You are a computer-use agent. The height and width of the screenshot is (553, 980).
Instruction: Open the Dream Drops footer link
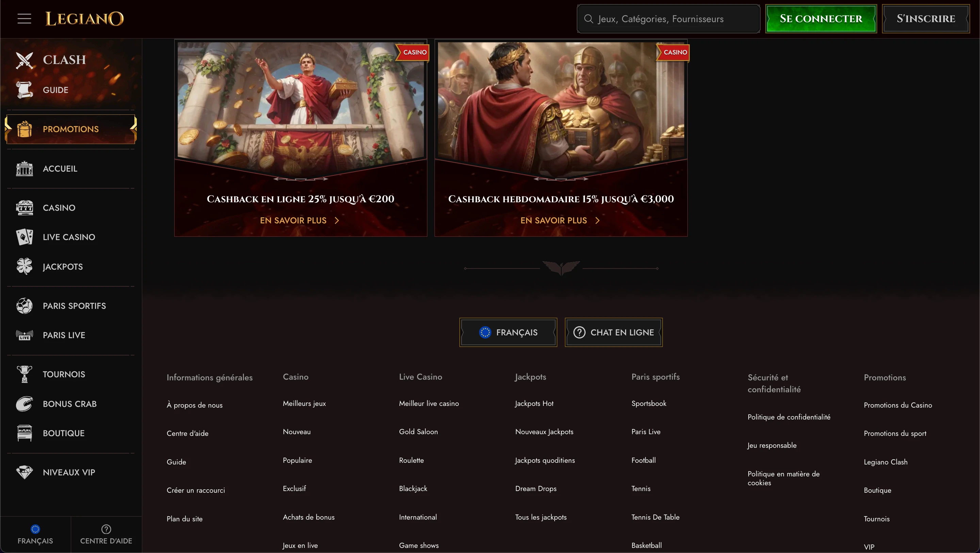point(536,488)
